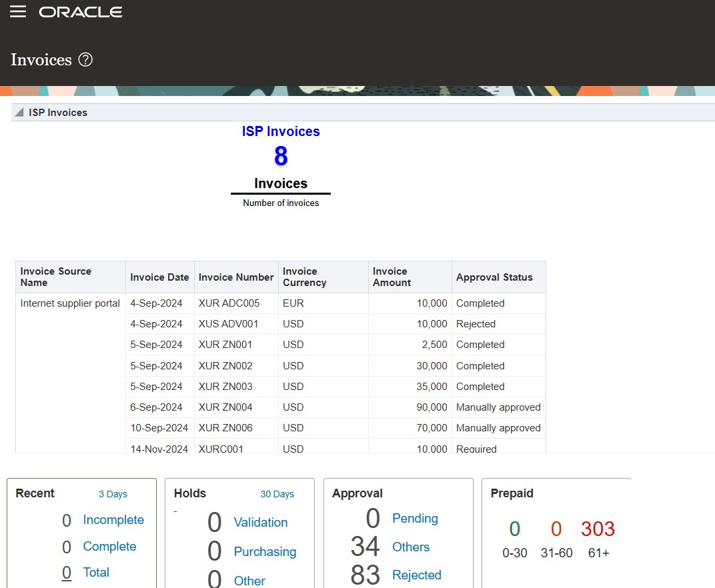Open Pending approval invoices link
The width and height of the screenshot is (715, 588).
(415, 519)
